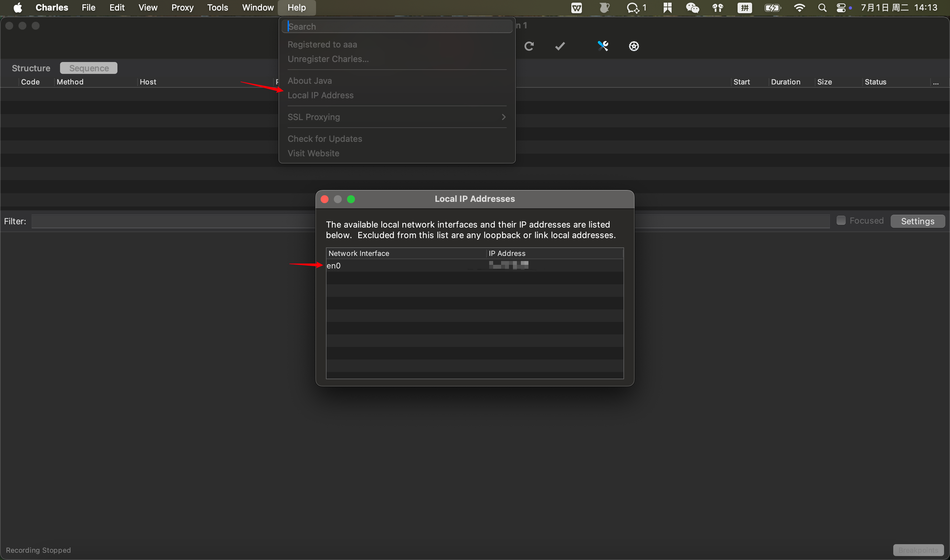
Task: Click the Pinyin input method icon
Action: [745, 8]
